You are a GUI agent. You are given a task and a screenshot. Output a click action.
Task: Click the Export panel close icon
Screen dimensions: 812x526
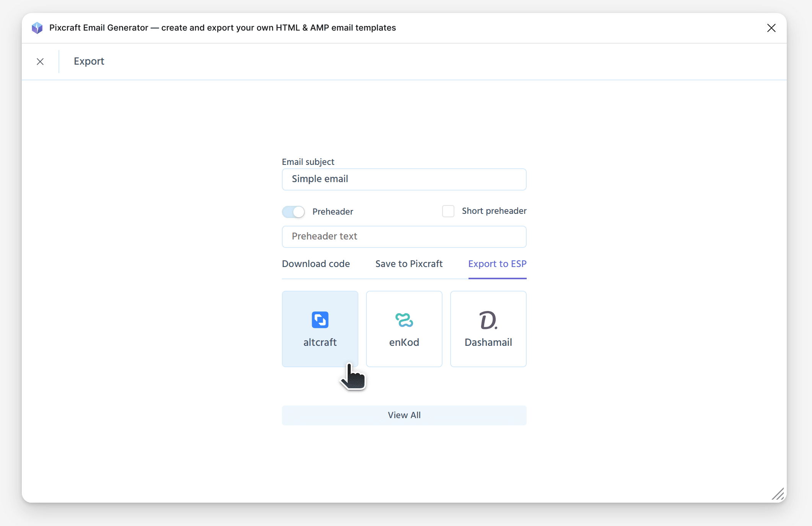coord(40,62)
